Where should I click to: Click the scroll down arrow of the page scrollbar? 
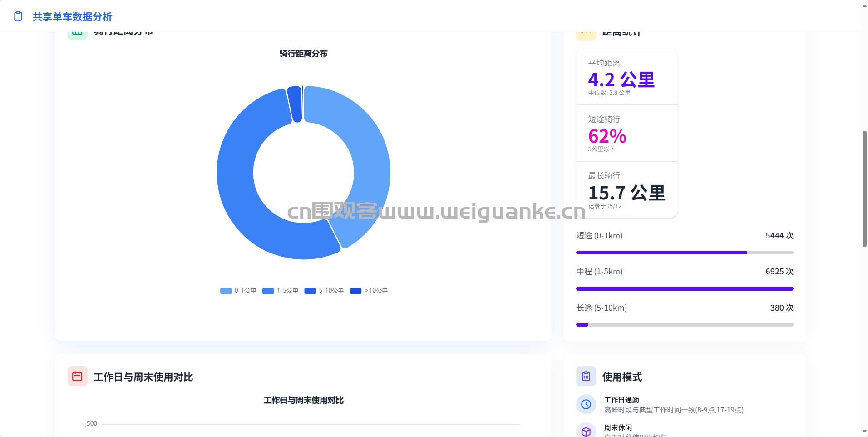point(864,432)
